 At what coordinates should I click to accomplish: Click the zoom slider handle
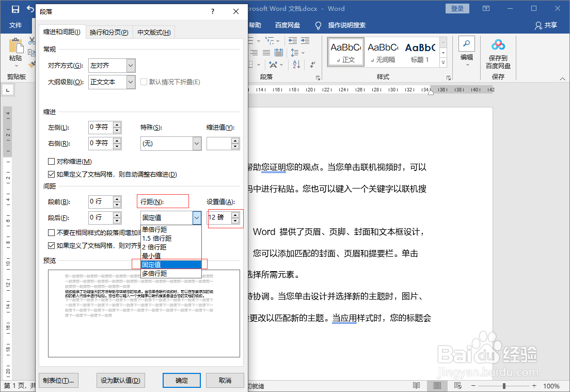504,386
